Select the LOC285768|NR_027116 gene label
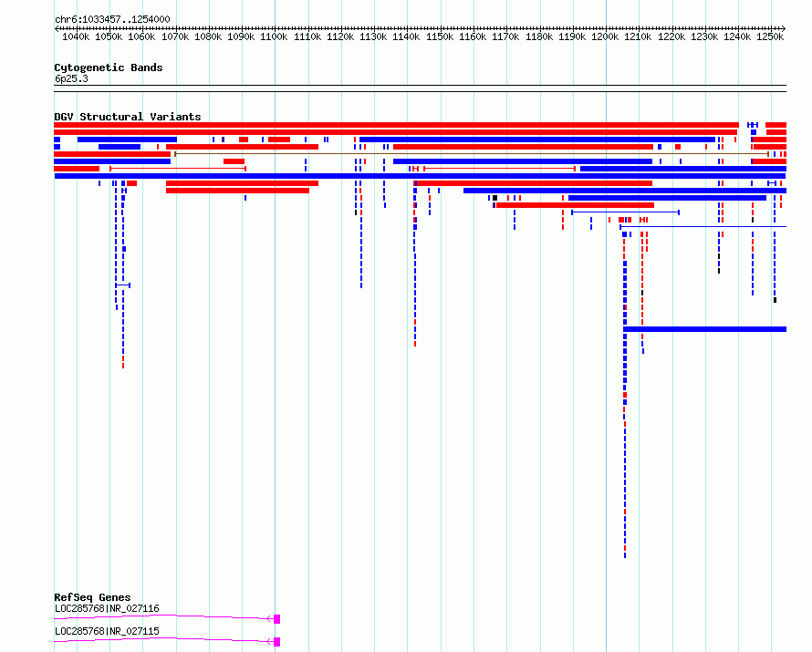Viewport: 812px width, 652px height. pyautogui.click(x=107, y=608)
